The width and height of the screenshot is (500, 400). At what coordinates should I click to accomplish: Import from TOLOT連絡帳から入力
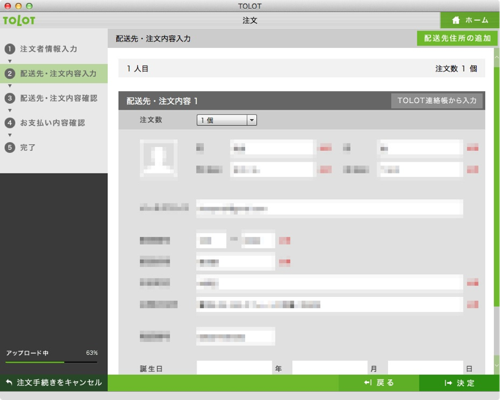pos(437,101)
